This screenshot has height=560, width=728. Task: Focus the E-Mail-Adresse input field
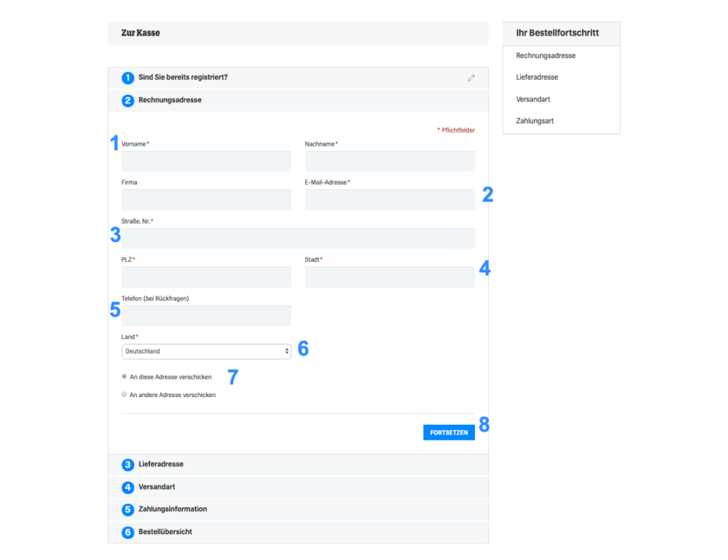coord(389,199)
